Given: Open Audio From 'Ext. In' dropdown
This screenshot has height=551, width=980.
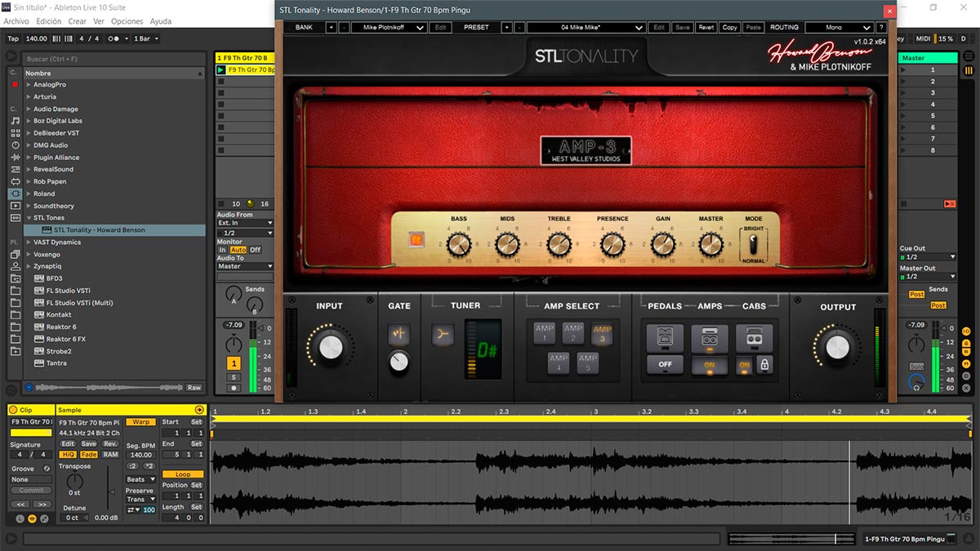Looking at the screenshot, I should tap(245, 223).
